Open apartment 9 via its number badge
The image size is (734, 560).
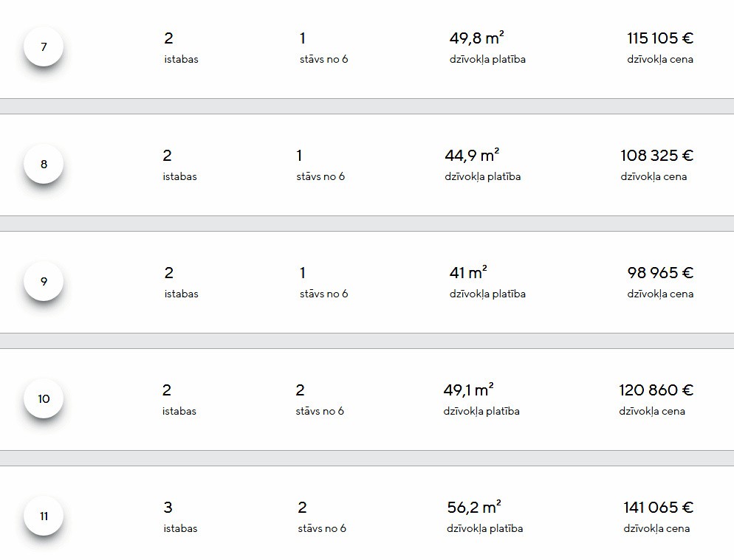pyautogui.click(x=44, y=282)
